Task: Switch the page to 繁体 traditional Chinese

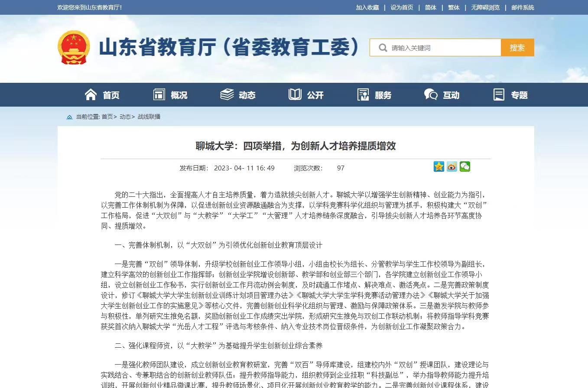Action: coord(454,7)
